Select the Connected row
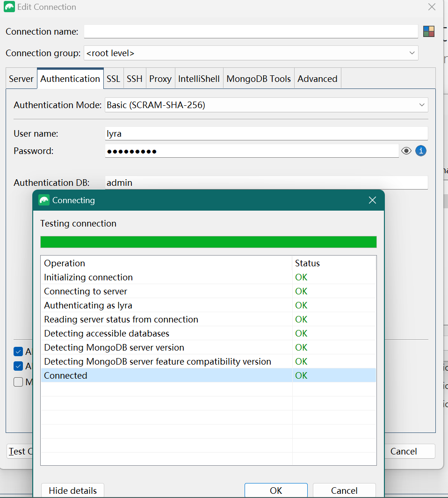Viewport: 448px width, 498px height. [x=209, y=375]
